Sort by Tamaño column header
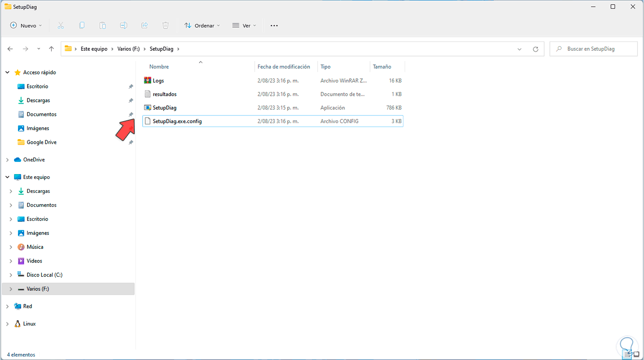Viewport: 644px width, 360px height. pyautogui.click(x=382, y=66)
